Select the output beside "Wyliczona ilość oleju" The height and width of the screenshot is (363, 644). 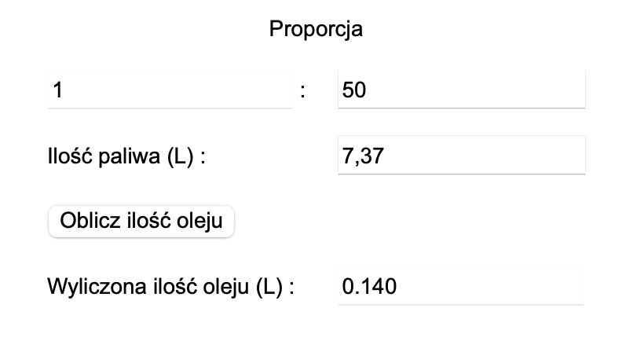(x=461, y=286)
